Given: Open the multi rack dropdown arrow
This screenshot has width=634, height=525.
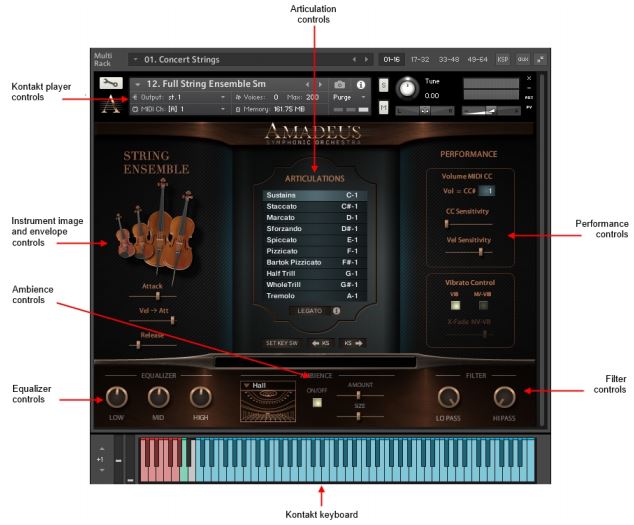Looking at the screenshot, I should [x=135, y=59].
